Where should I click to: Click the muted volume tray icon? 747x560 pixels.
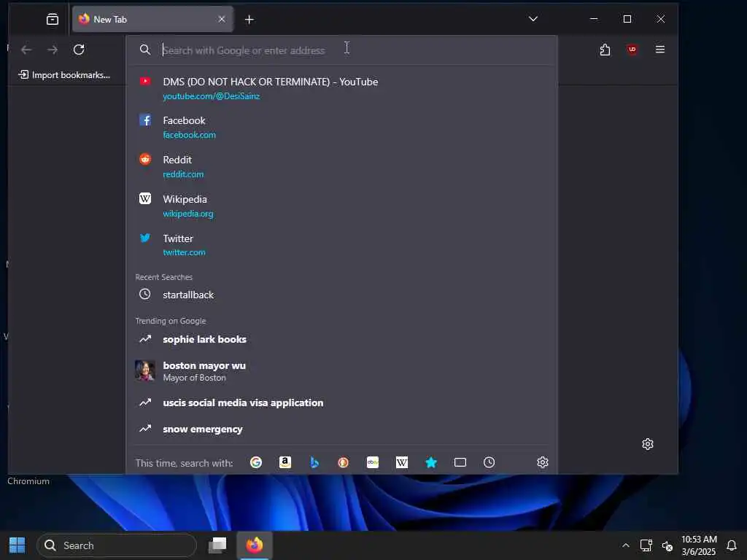667,545
